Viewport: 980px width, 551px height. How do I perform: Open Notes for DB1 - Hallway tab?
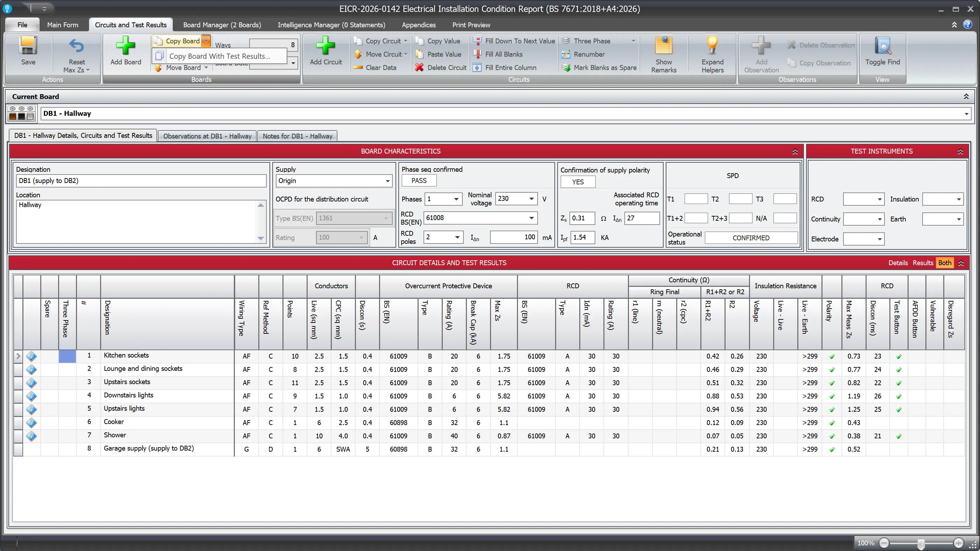point(297,136)
